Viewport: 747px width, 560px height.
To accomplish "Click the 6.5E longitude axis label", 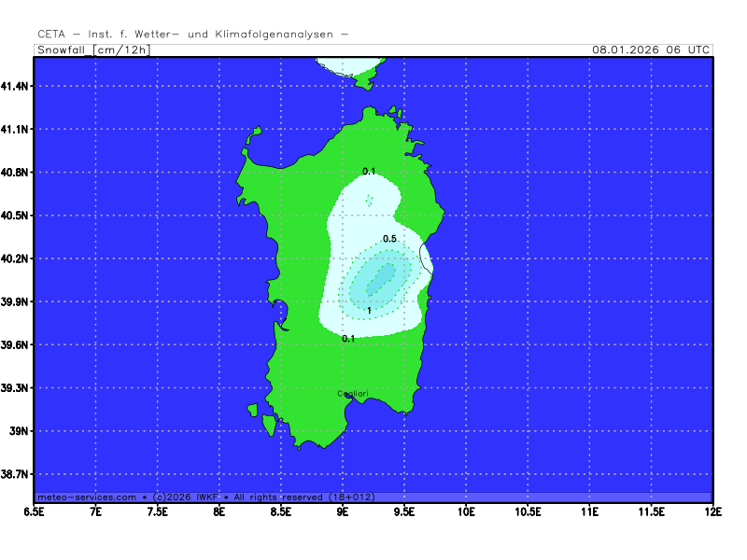I will (x=35, y=511).
